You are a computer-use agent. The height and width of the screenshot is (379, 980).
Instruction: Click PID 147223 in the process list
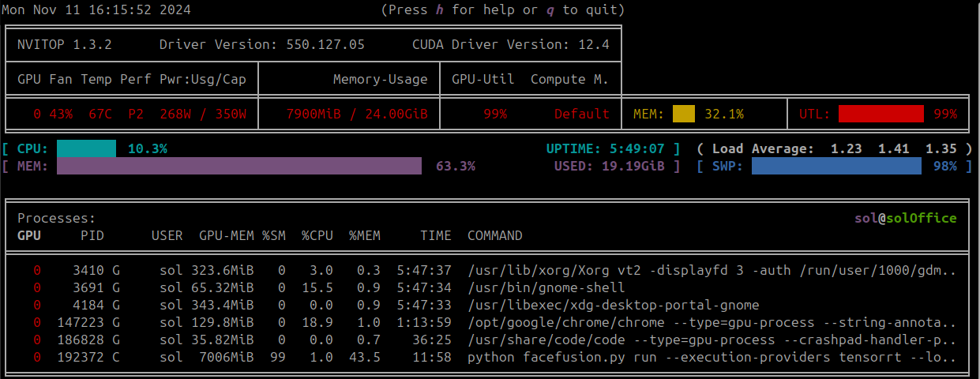[81, 323]
